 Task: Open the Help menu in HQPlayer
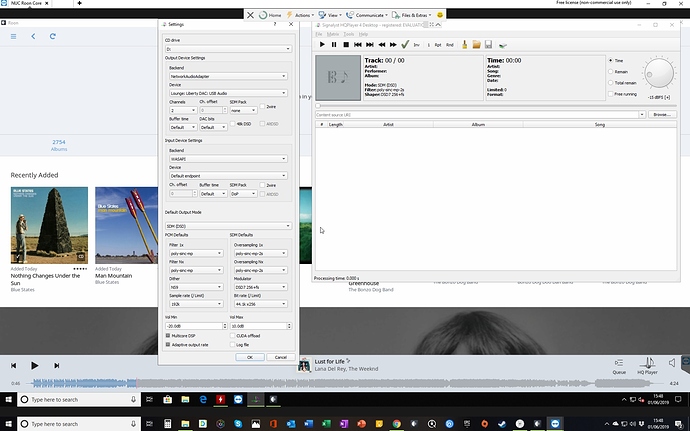tap(363, 34)
